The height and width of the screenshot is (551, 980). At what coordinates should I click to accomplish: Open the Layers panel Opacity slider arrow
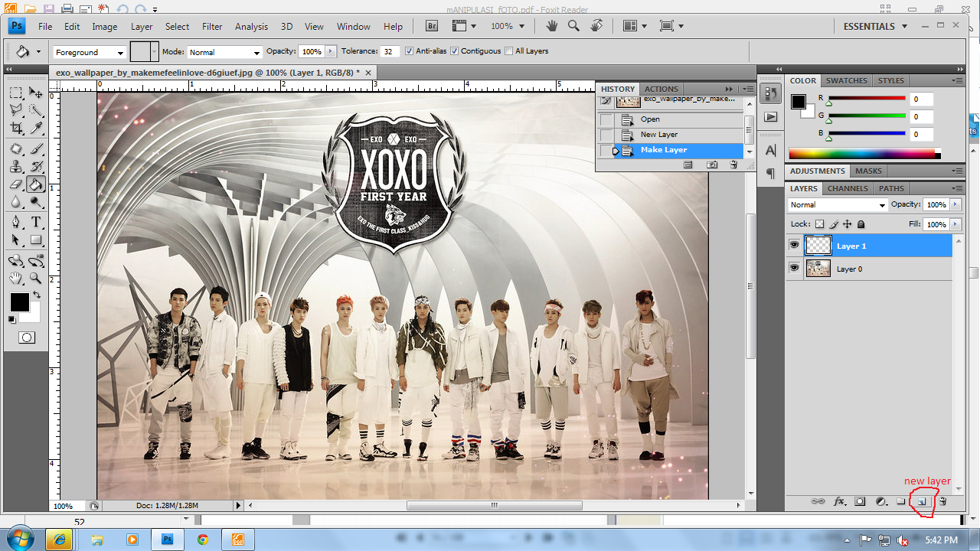955,205
